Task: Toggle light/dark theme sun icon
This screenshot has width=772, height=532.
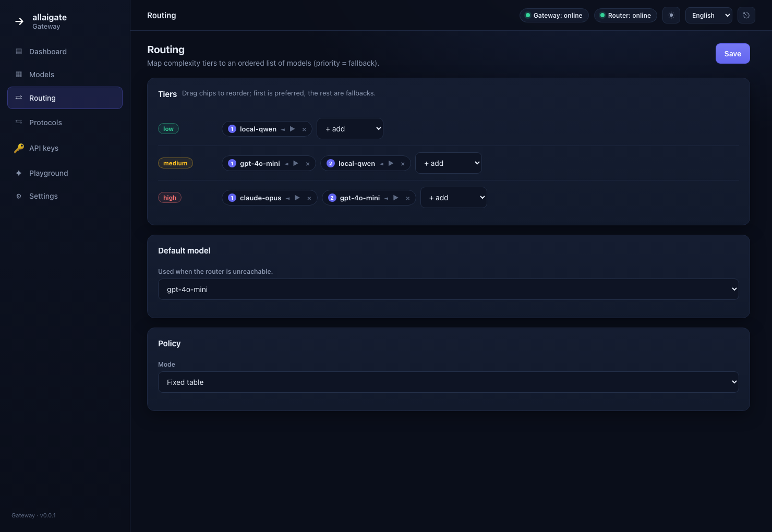Action: pos(671,15)
